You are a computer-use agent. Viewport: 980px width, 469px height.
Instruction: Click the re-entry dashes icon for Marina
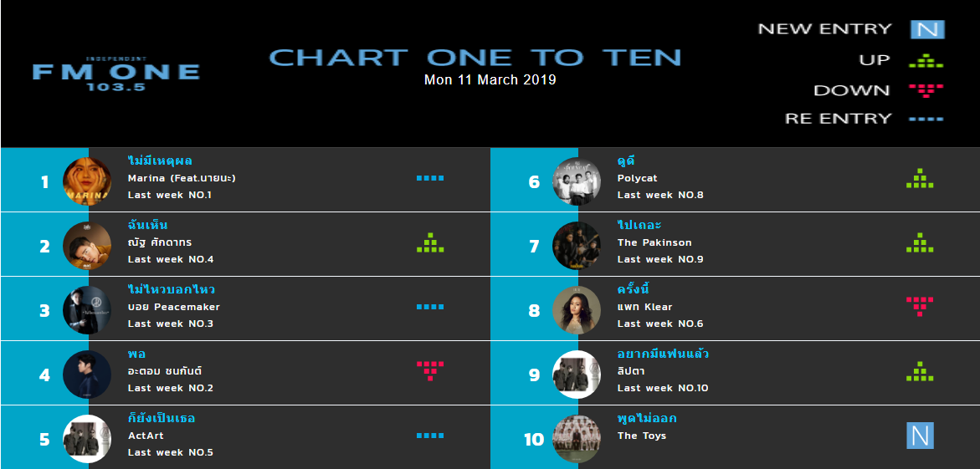click(x=430, y=178)
